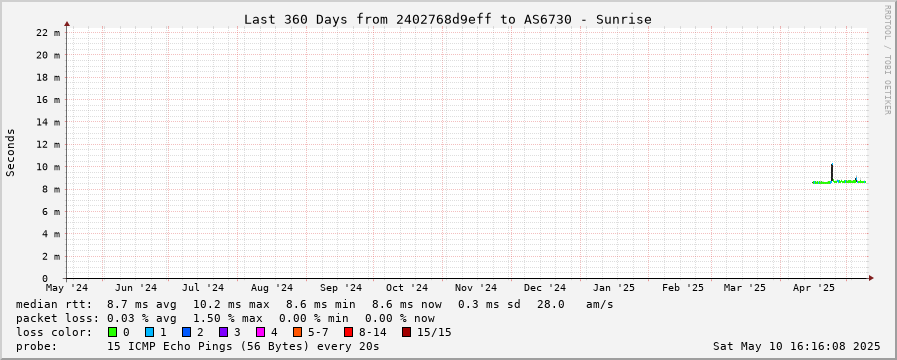Click the dark red 15/15 loss swatch

[406, 332]
